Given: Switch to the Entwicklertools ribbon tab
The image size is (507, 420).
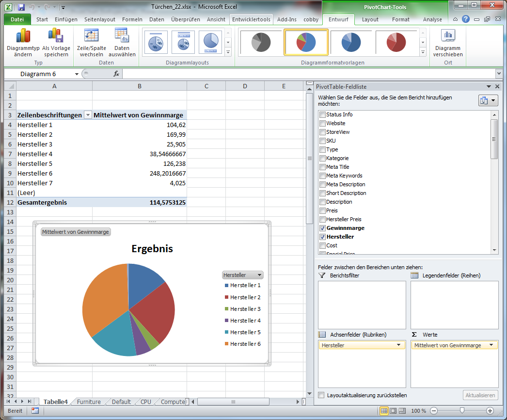Looking at the screenshot, I should click(x=251, y=19).
